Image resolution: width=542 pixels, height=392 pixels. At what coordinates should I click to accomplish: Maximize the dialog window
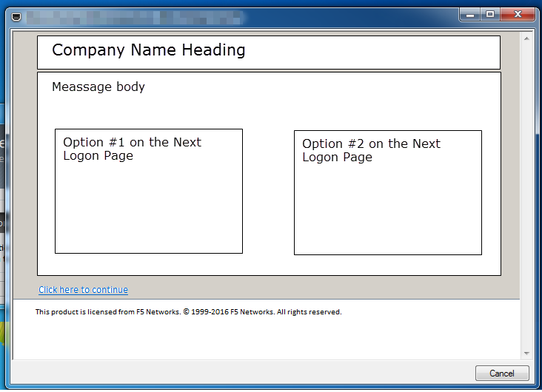coord(490,15)
